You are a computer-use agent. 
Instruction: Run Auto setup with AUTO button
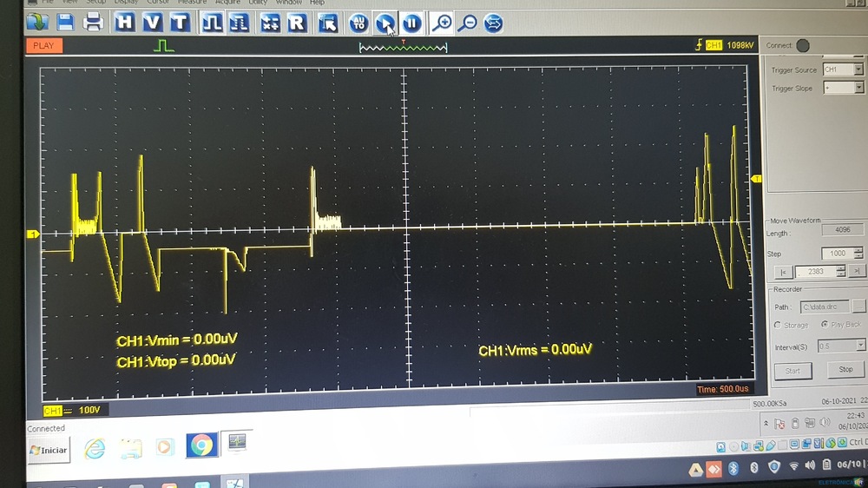[x=358, y=23]
